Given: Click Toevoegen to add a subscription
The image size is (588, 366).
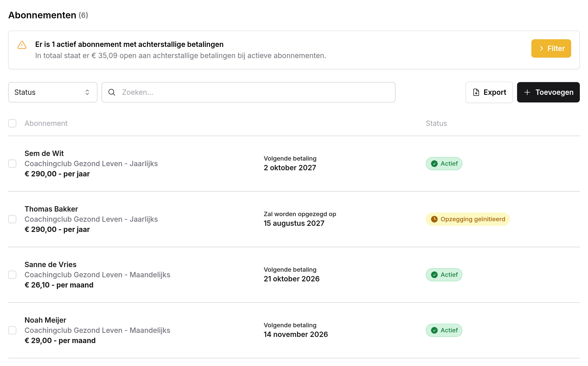Looking at the screenshot, I should [x=548, y=92].
